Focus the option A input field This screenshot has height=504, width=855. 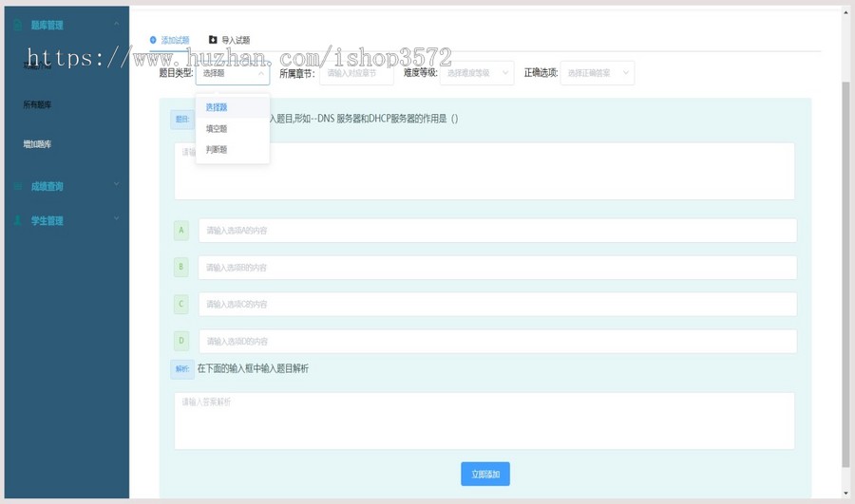tap(497, 231)
